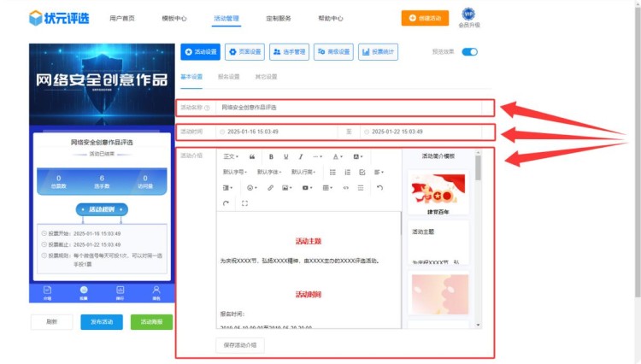Open the 正文 paragraph style dropdown
This screenshot has height=364, width=641.
(231, 157)
